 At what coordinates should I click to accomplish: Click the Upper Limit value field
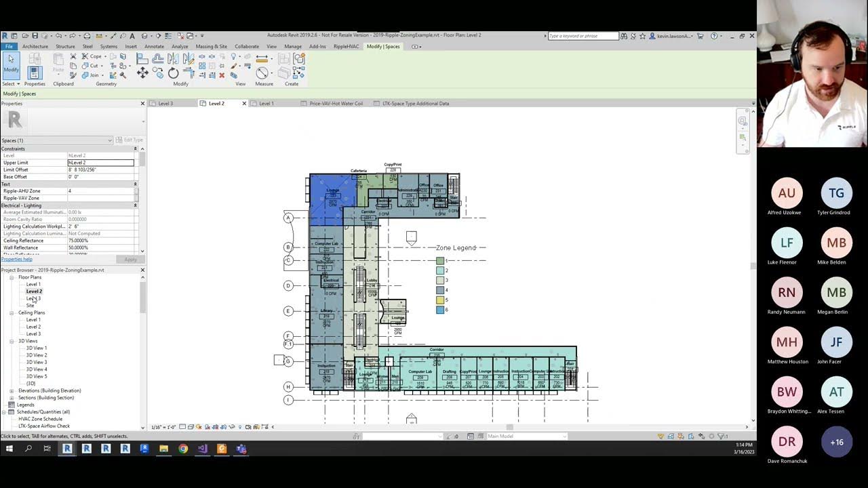pos(100,163)
